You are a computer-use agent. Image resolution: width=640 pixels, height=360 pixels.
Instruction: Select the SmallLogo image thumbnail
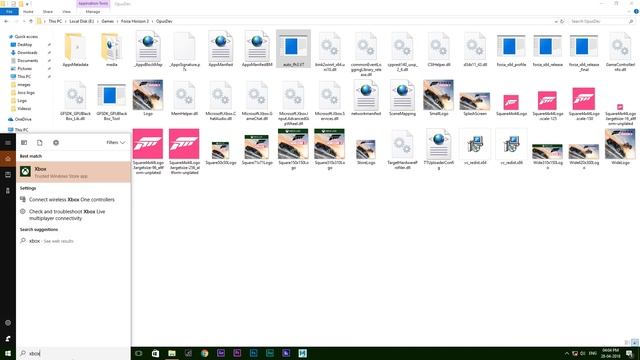[x=438, y=98]
